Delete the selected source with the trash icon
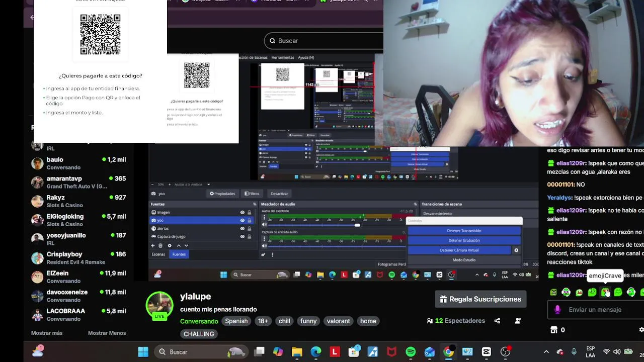Image resolution: width=644 pixels, height=362 pixels. [160, 245]
